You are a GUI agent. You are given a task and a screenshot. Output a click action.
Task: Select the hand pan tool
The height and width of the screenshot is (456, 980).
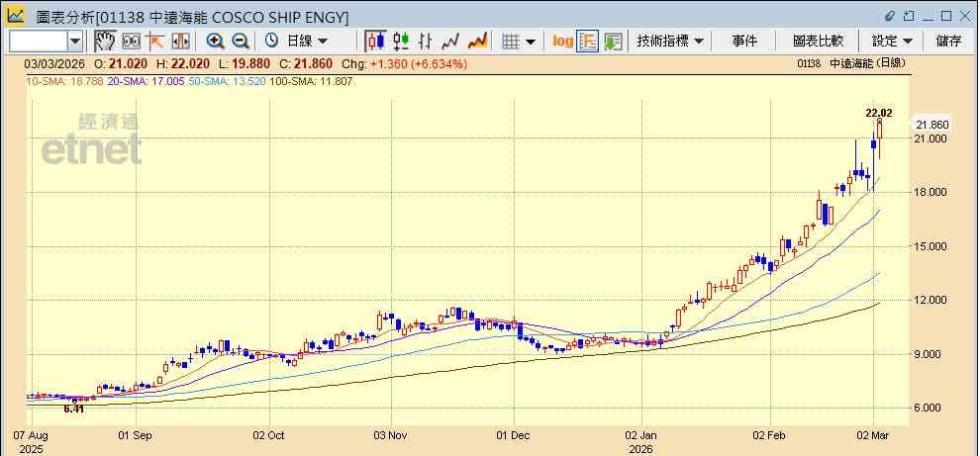pyautogui.click(x=105, y=42)
